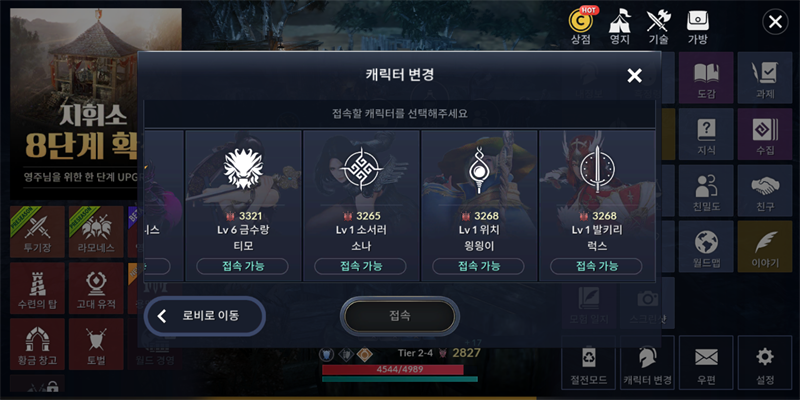Click 접속 가능 under 티모
The height and width of the screenshot is (400, 800).
pos(242,266)
